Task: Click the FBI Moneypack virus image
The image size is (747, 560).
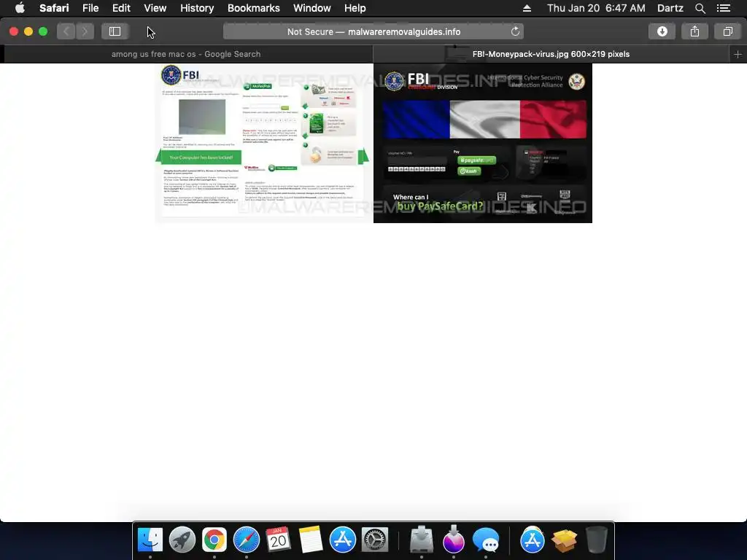Action: pos(373,143)
